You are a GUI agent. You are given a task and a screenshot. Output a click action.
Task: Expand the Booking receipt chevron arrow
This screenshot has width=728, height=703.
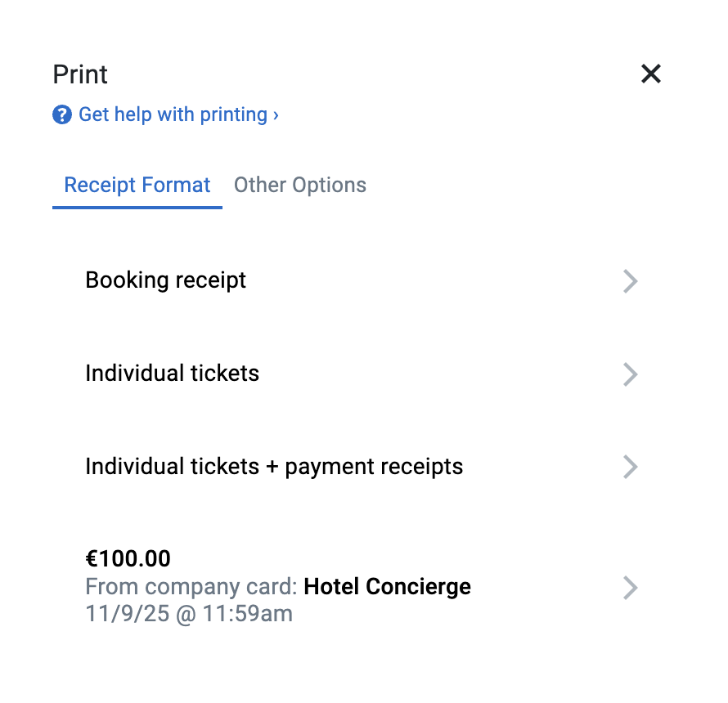click(630, 281)
